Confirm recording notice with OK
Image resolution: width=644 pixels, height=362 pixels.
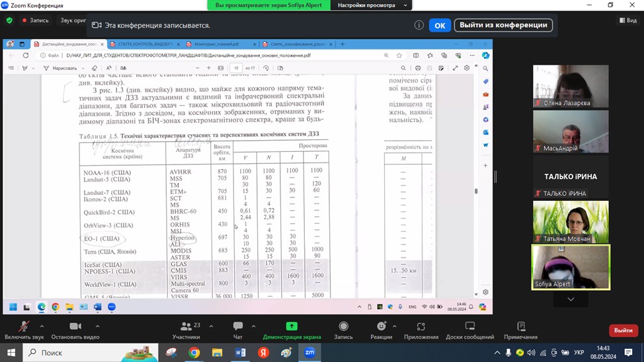(x=440, y=26)
